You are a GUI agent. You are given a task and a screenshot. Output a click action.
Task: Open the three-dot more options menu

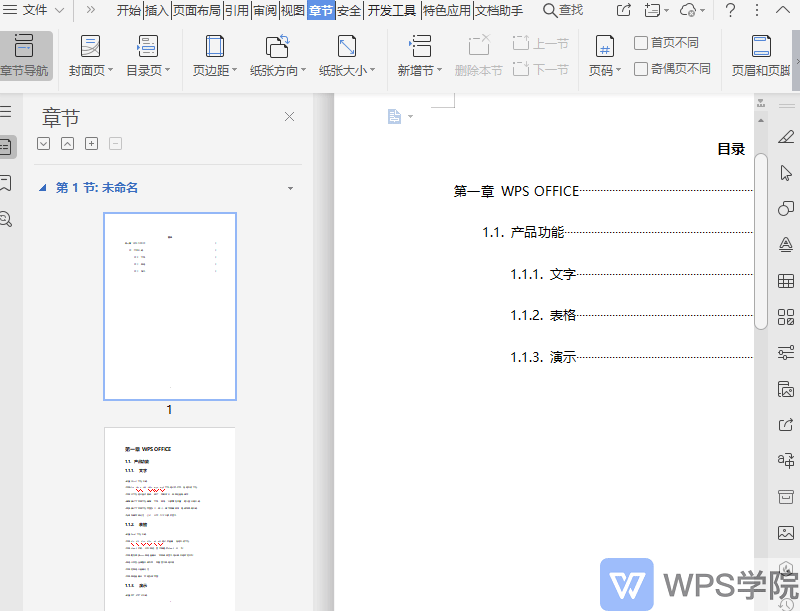click(x=757, y=10)
